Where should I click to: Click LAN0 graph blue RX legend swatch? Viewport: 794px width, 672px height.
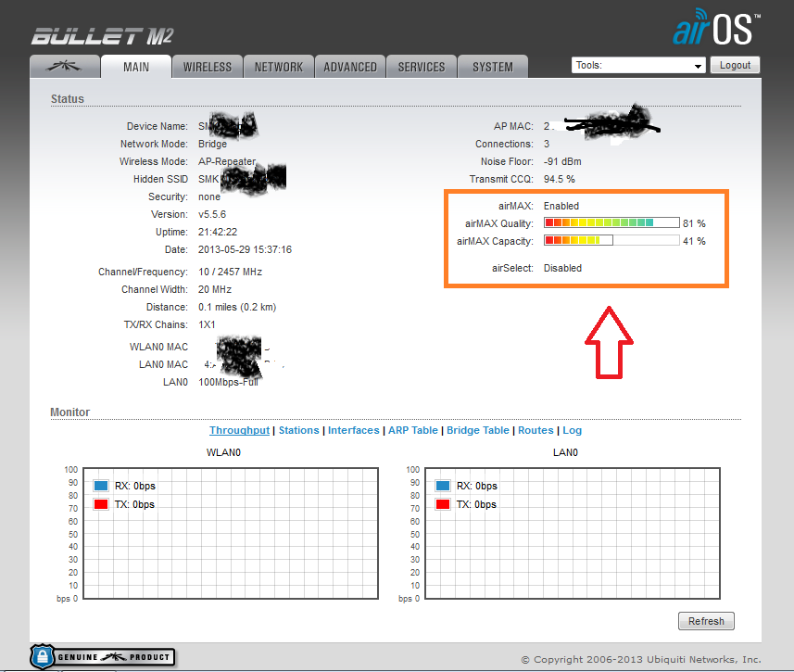[x=443, y=486]
